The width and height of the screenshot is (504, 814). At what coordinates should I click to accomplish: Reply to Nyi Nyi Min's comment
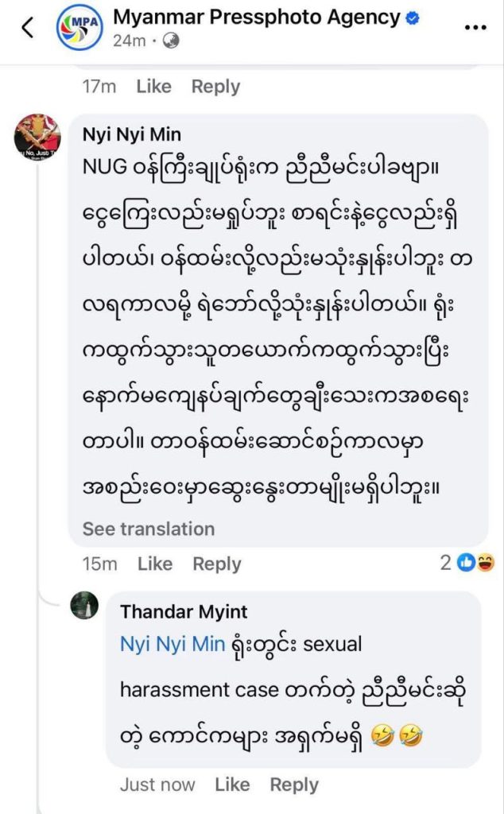(217, 564)
